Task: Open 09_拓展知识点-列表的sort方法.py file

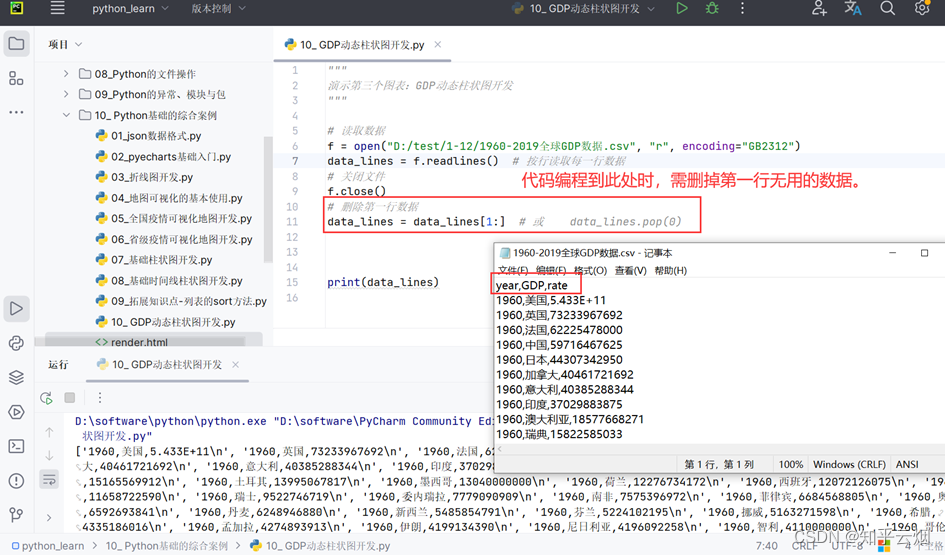Action: coord(181,301)
